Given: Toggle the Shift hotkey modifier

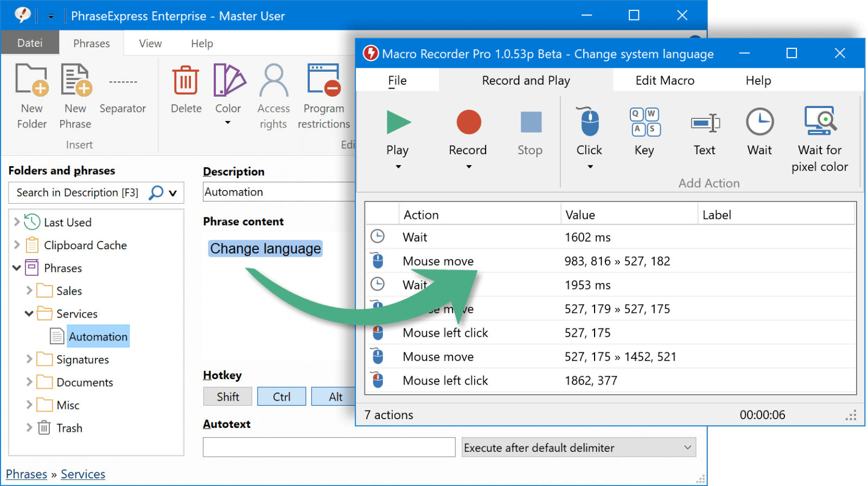Looking at the screenshot, I should [x=228, y=397].
